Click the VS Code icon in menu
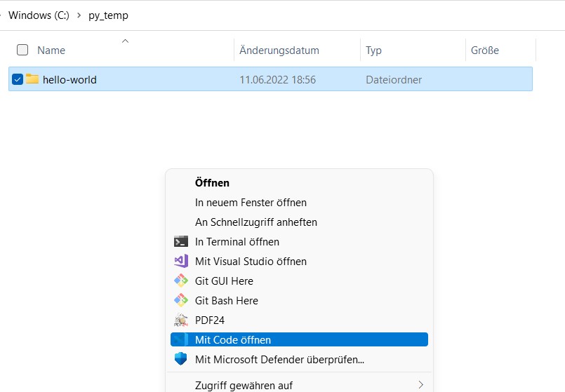The width and height of the screenshot is (565, 392). (181, 340)
